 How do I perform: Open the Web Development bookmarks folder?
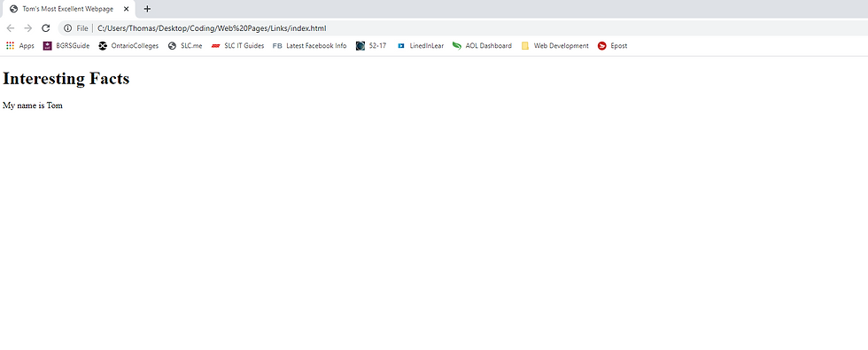click(554, 46)
